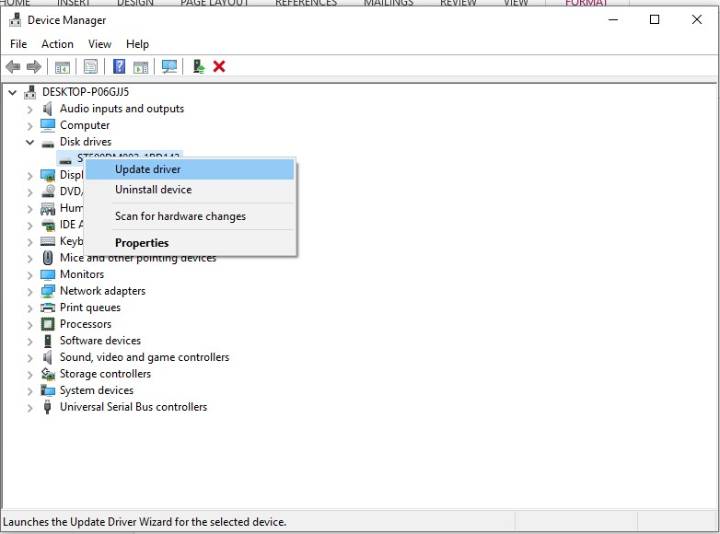Click the Software devices icon

click(48, 341)
